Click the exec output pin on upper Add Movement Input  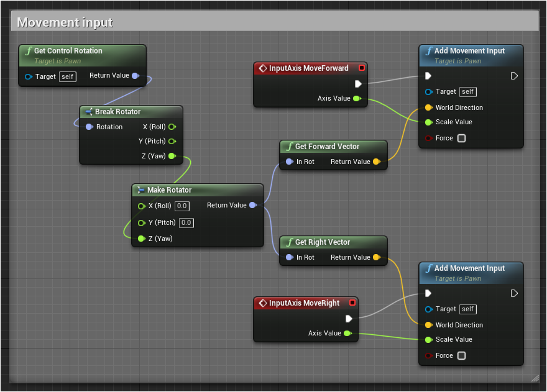coord(514,76)
